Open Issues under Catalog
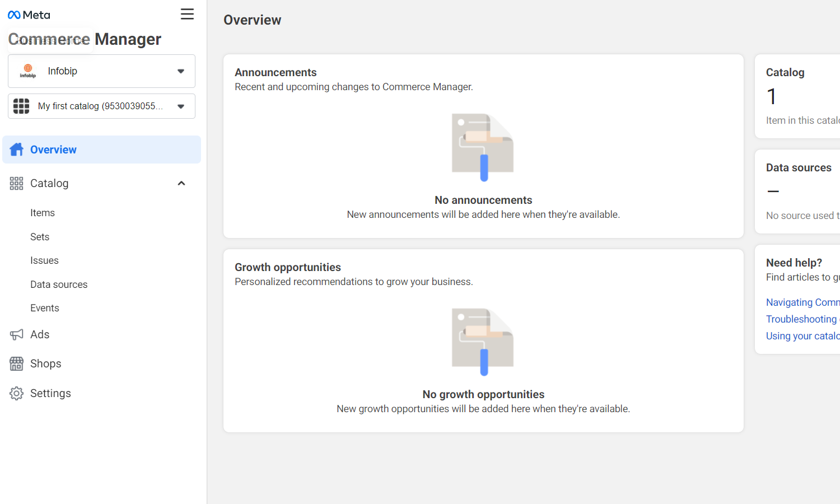The width and height of the screenshot is (840, 504). pyautogui.click(x=44, y=260)
